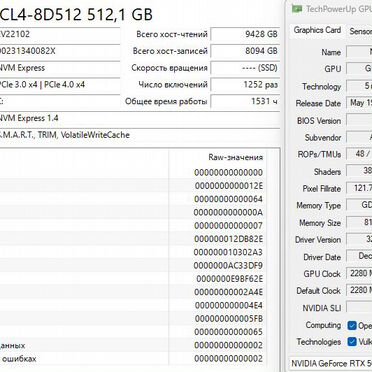Click the drive title ending 512,1 GB
Viewport: 372px width, 372px height.
click(76, 15)
